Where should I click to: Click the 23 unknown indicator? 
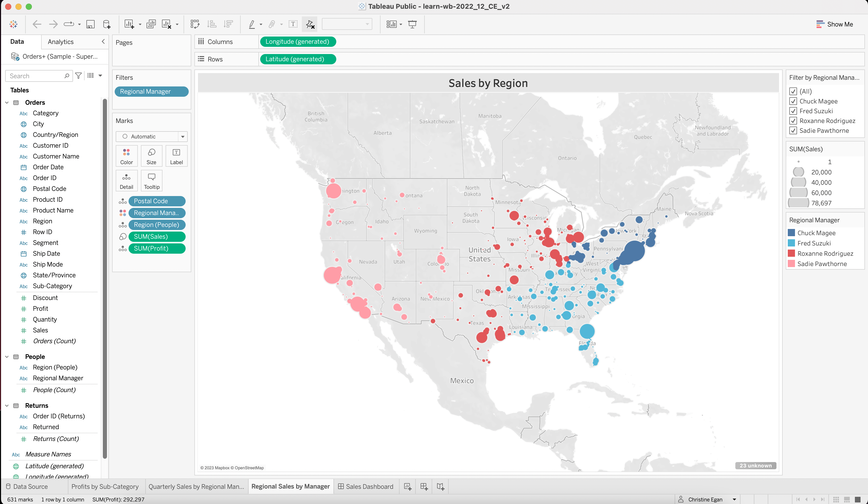(x=755, y=465)
